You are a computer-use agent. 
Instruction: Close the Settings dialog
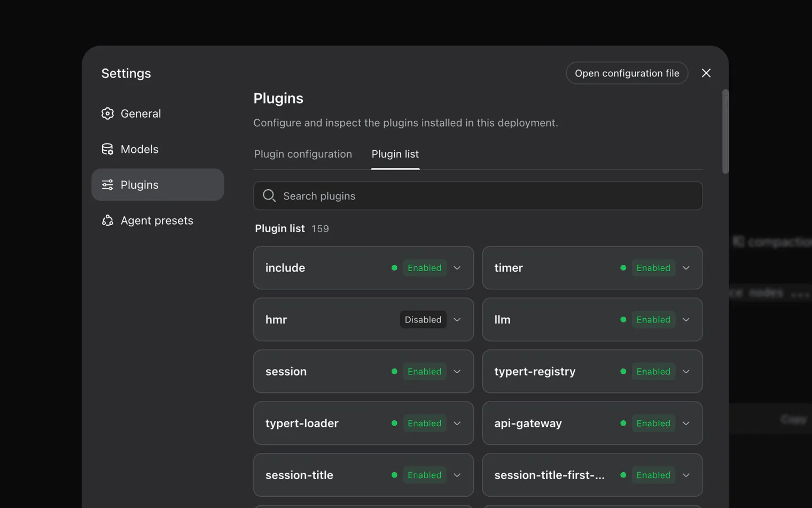(x=706, y=73)
